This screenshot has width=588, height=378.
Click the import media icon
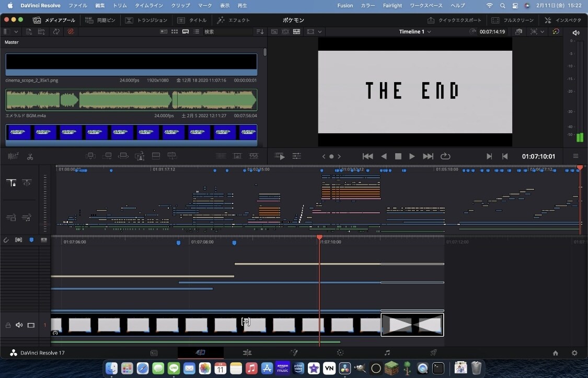(x=29, y=32)
